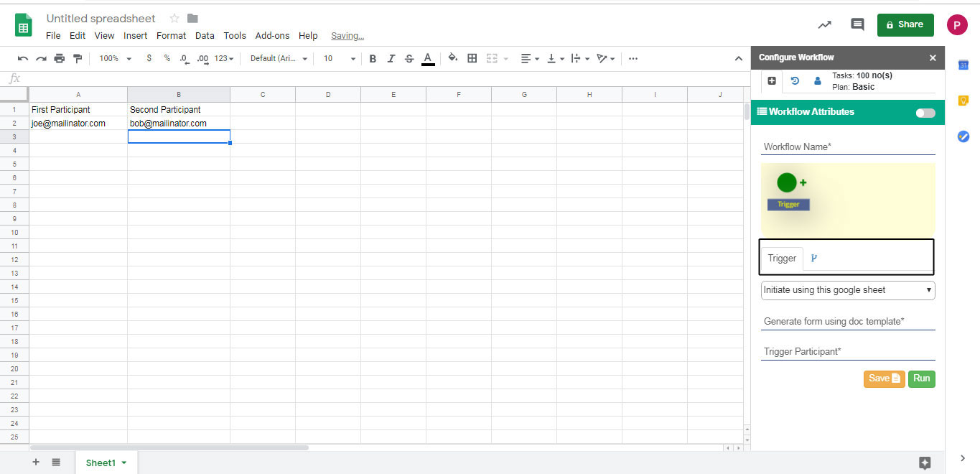Click the branch icon next to Trigger tab
This screenshot has height=474, width=980.
[x=814, y=259]
